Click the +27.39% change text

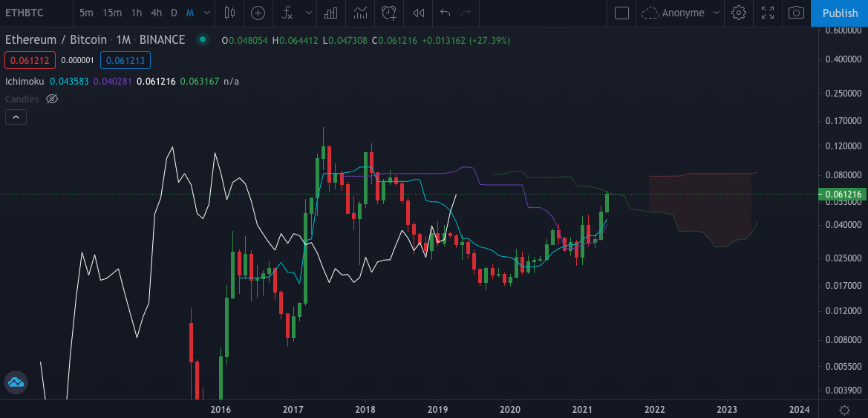(489, 40)
